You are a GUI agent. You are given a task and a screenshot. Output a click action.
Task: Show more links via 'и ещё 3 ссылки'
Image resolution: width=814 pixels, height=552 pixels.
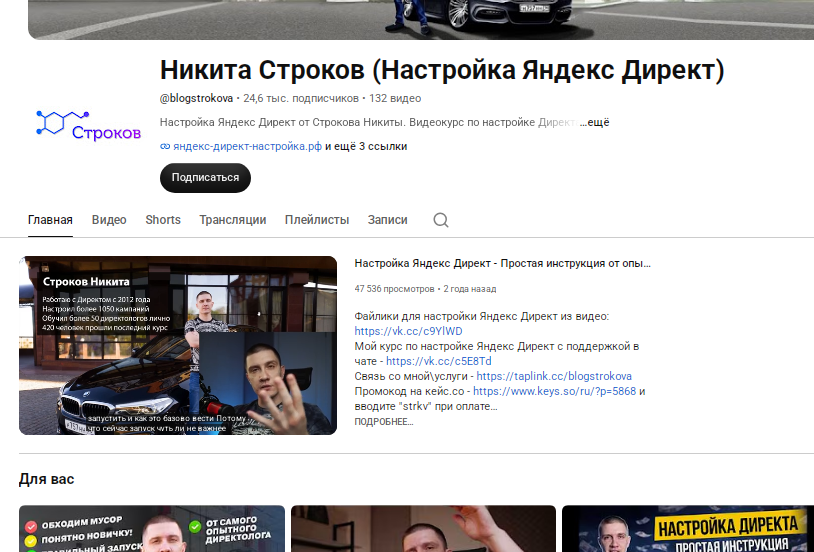tap(366, 146)
